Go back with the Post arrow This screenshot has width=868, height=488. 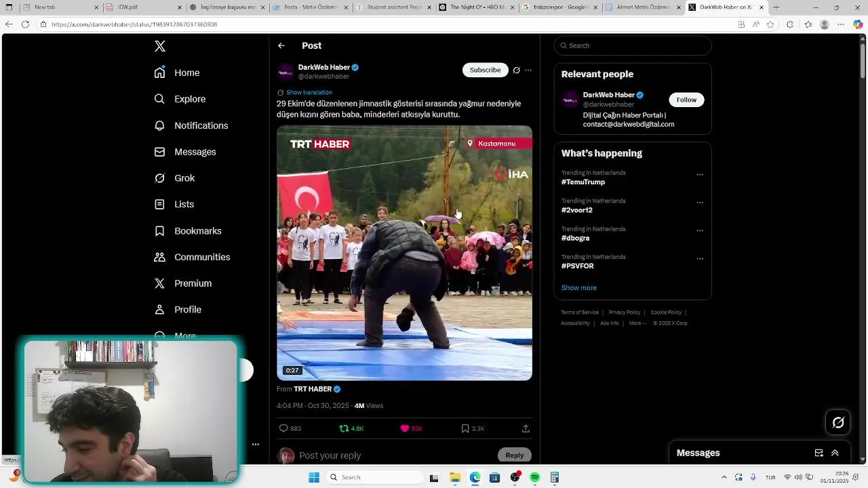point(281,45)
